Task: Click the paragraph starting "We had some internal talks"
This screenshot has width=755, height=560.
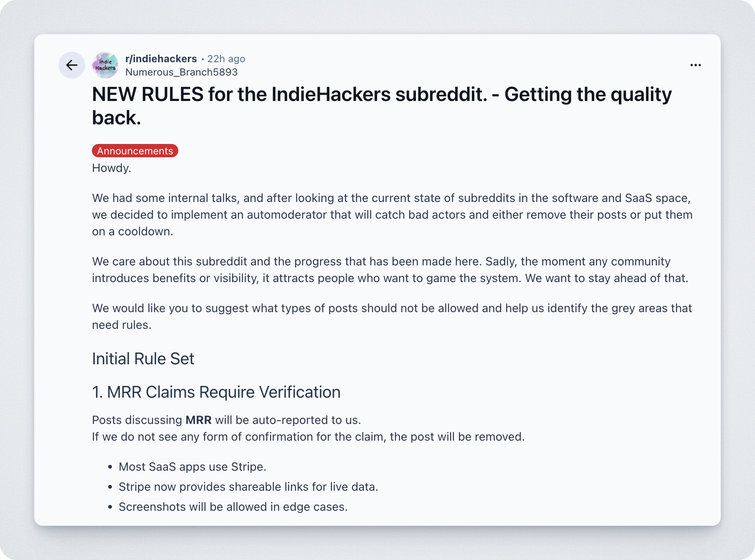Action: tap(392, 215)
